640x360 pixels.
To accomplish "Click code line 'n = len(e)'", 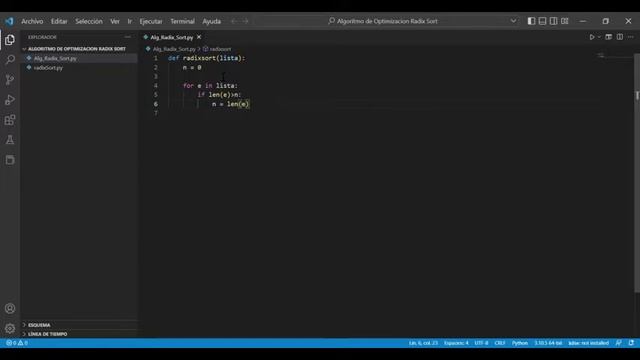I will click(x=230, y=104).
